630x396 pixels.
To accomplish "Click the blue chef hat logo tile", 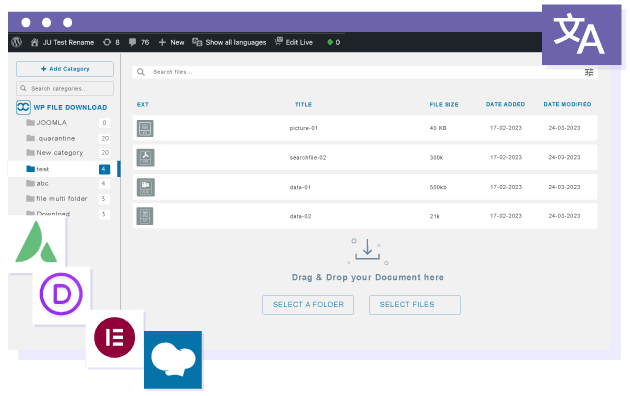I will [x=173, y=360].
